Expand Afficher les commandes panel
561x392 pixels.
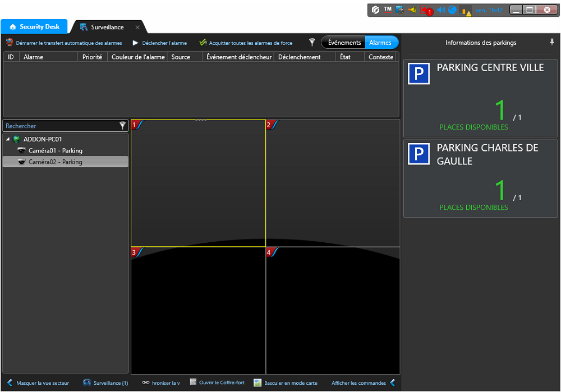click(392, 383)
